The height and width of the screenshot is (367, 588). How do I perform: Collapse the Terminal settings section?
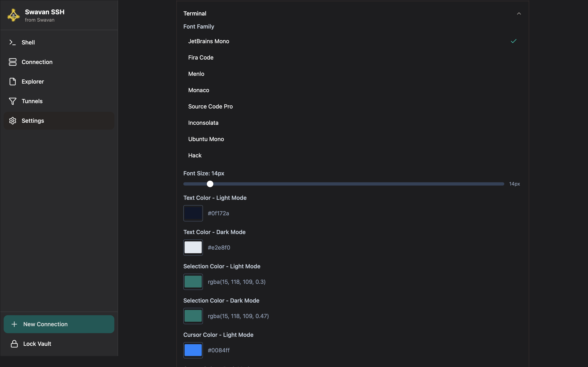(519, 13)
